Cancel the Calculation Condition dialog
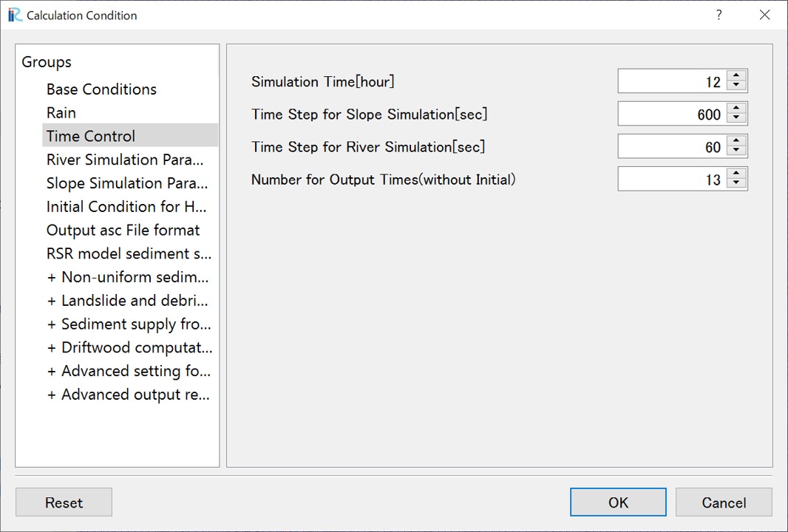Viewport: 788px width, 532px height. pyautogui.click(x=724, y=502)
